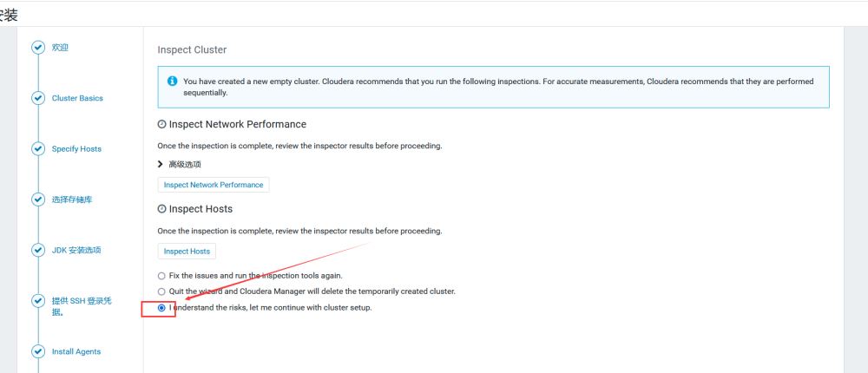
Task: Click the clock icon beside Inspect Hosts heading
Action: pos(161,209)
